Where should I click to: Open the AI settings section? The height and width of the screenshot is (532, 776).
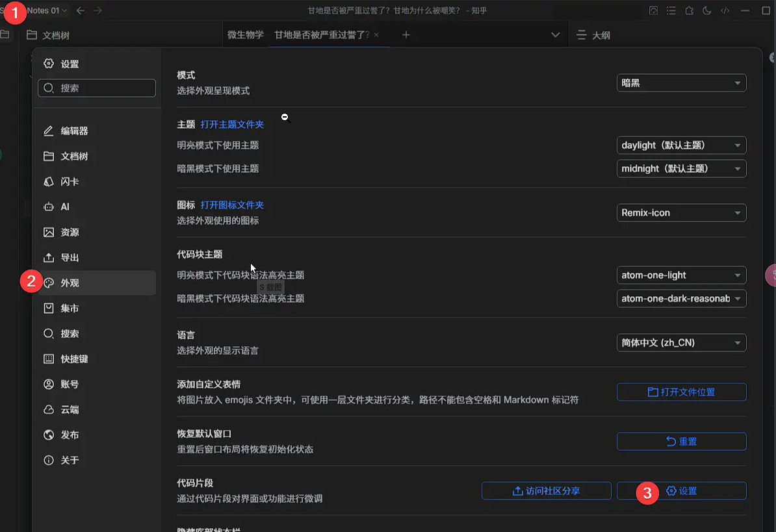tap(65, 207)
